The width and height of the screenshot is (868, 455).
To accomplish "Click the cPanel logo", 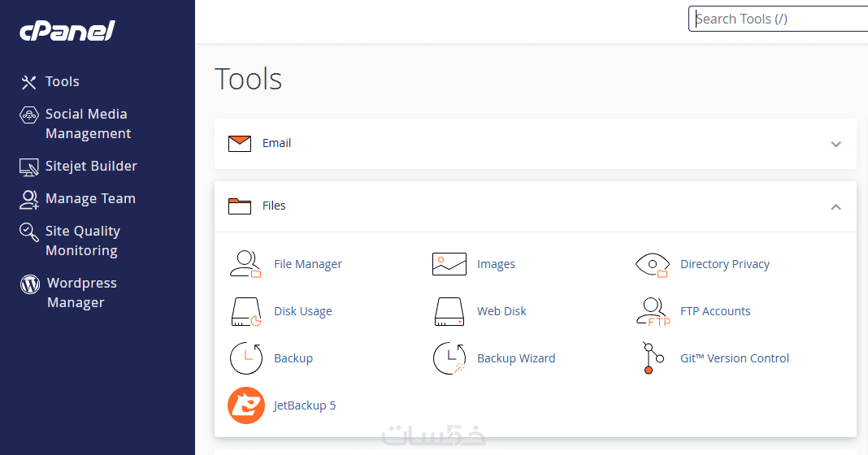I will [67, 30].
